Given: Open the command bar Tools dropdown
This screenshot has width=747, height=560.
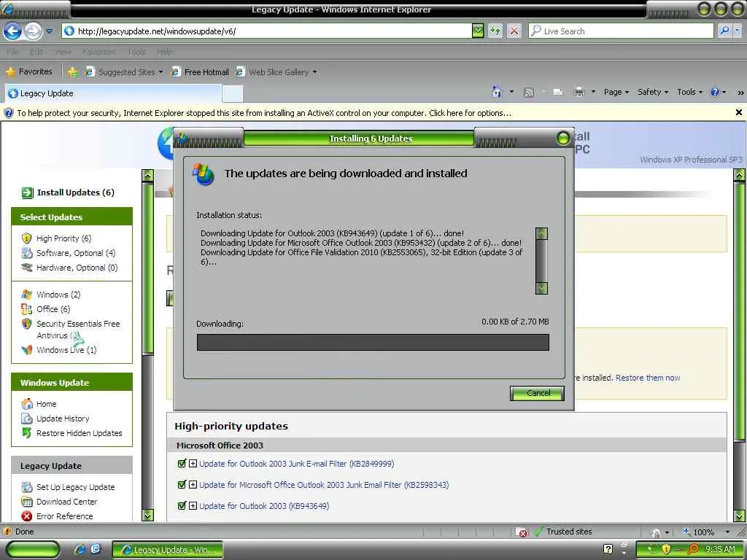Looking at the screenshot, I should (689, 92).
